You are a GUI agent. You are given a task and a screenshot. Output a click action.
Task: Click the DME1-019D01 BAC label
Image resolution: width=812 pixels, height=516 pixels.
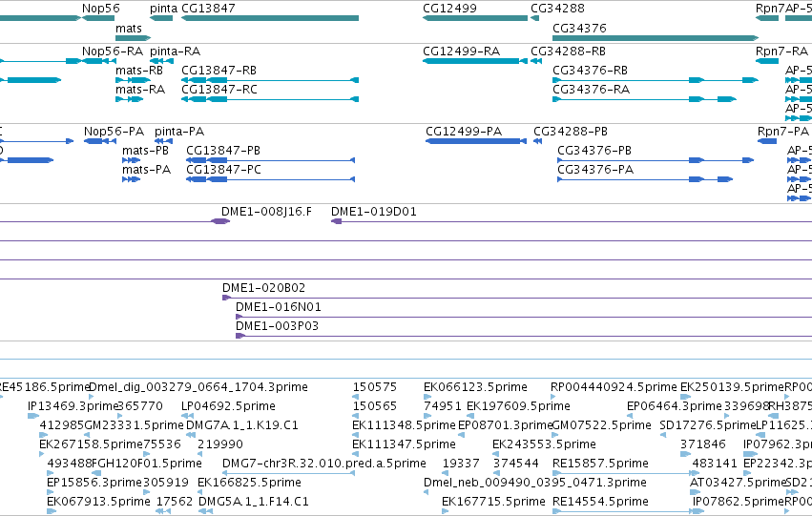(373, 212)
